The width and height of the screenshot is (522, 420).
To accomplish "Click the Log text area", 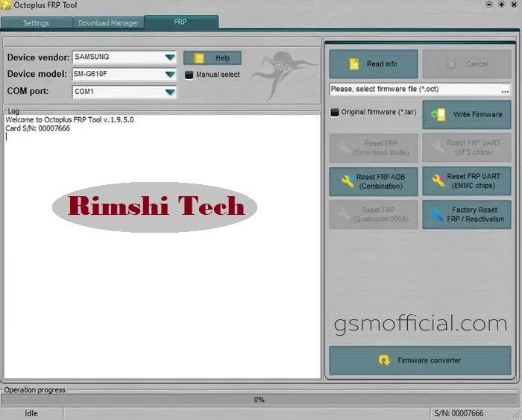I will (x=162, y=246).
